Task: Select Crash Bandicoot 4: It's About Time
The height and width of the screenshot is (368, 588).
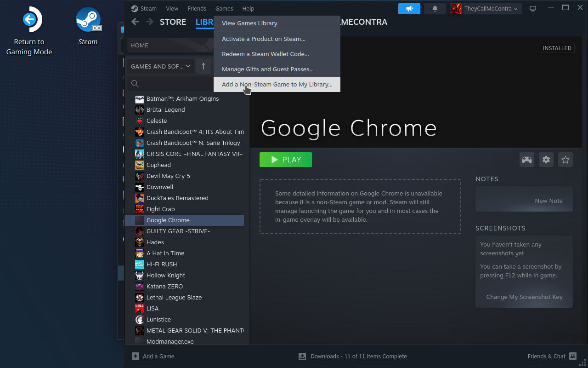Action: [184, 132]
